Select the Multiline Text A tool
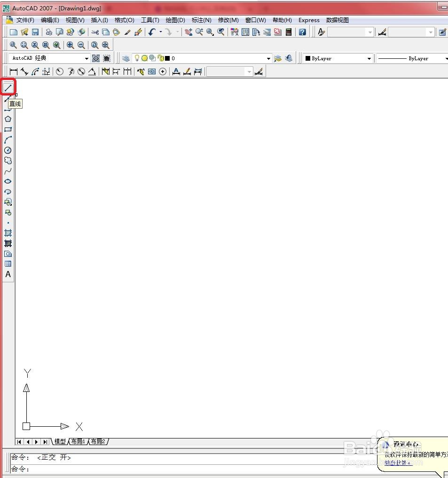448x478 pixels. pyautogui.click(x=8, y=274)
